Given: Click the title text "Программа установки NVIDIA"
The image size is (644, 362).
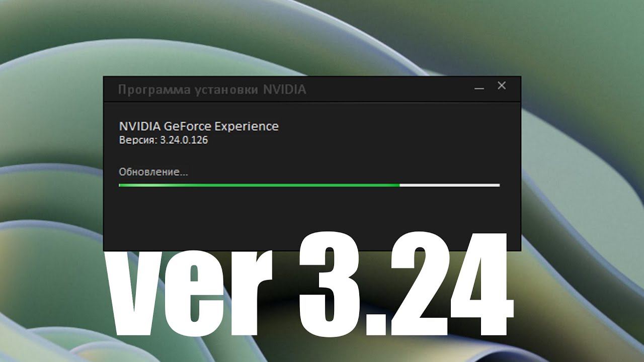Looking at the screenshot, I should [x=212, y=90].
